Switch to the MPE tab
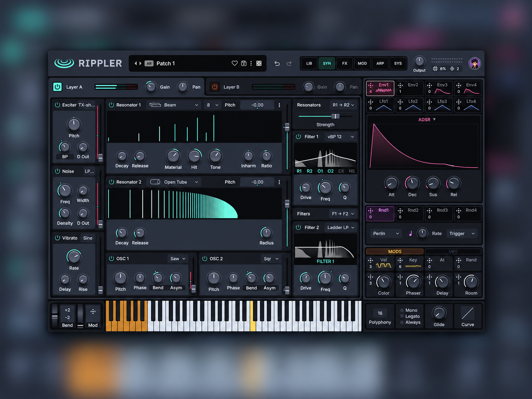532x399 pixels. tap(453, 252)
